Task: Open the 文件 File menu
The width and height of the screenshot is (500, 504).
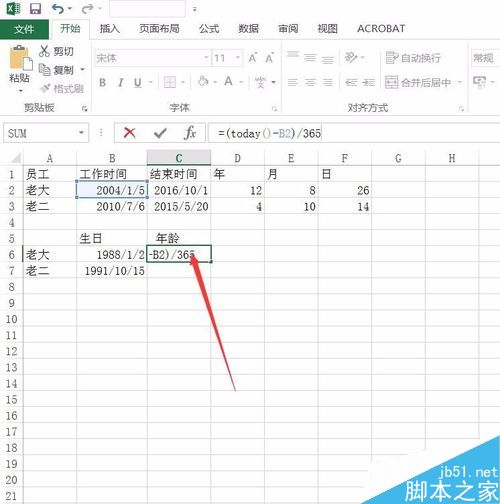Action: (24, 29)
